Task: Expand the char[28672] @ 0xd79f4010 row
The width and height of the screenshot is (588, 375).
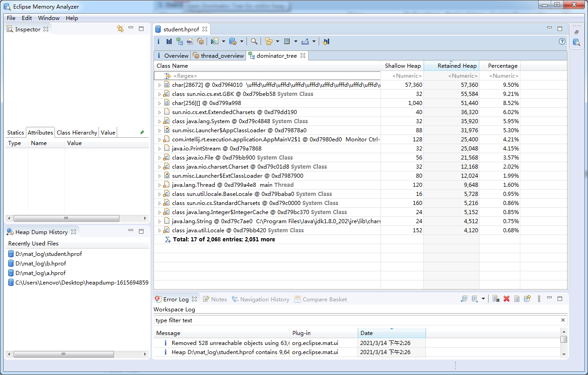Action: [159, 85]
